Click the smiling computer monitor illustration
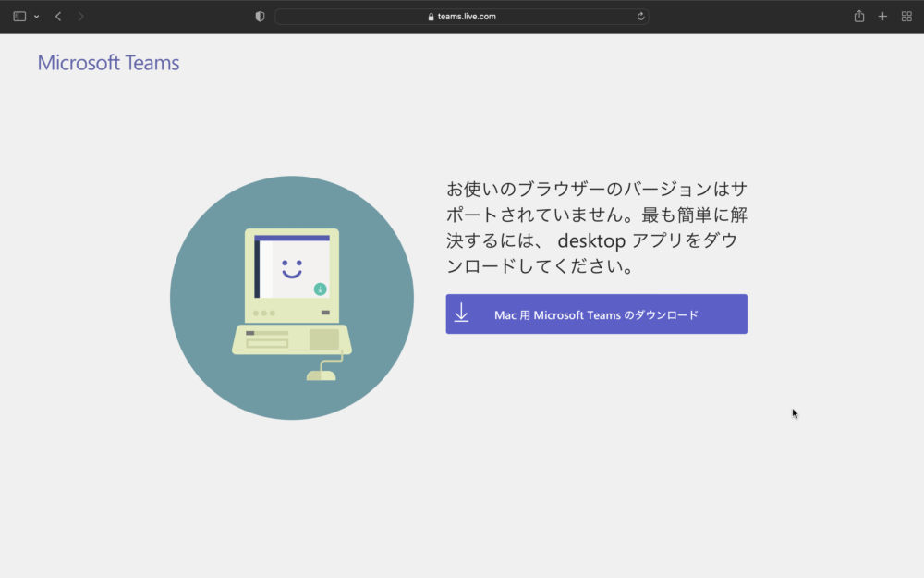 click(290, 268)
